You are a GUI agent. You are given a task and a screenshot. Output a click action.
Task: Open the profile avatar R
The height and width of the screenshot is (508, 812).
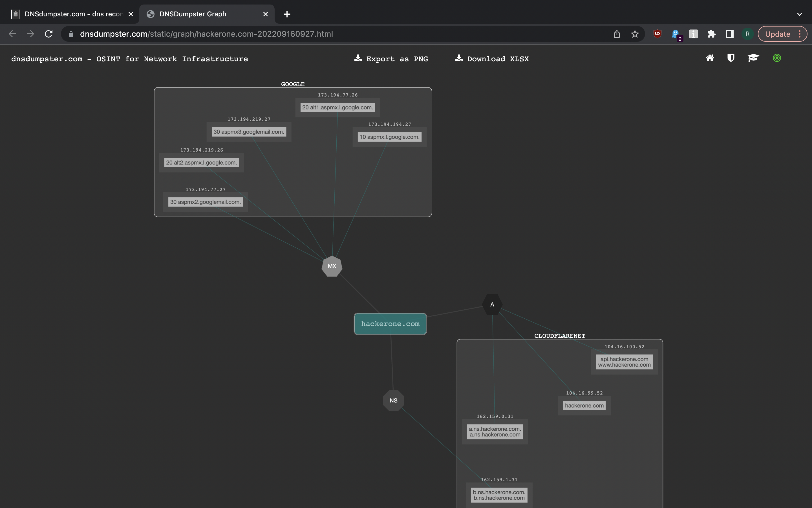pyautogui.click(x=748, y=34)
